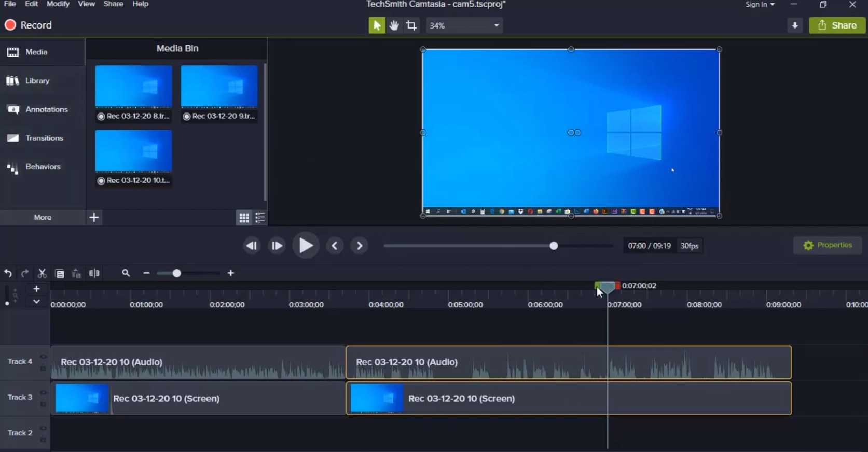Click the playhead marker at 0:07:00;02
This screenshot has height=452, width=868.
tap(607, 287)
